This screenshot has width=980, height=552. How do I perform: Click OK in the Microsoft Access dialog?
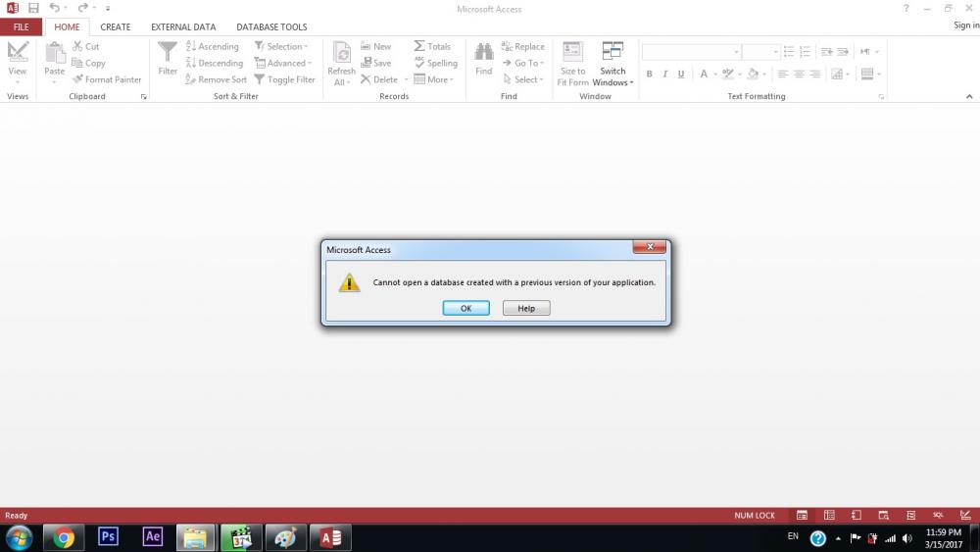[x=465, y=308]
